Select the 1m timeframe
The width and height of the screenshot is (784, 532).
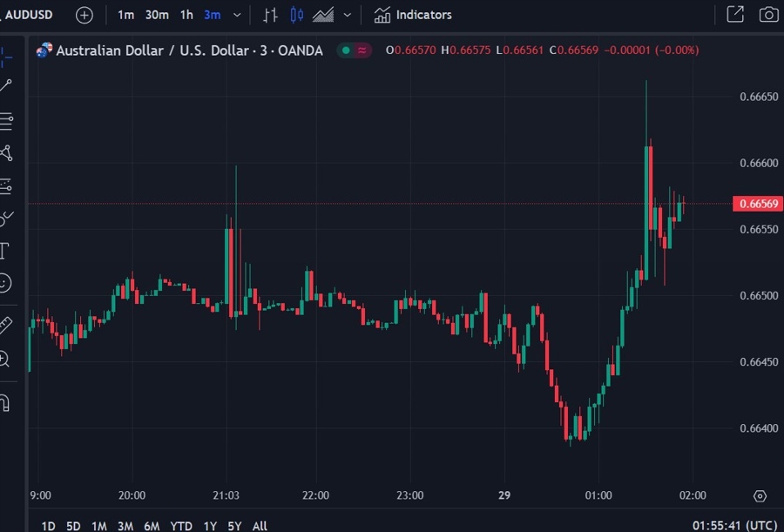tap(125, 15)
